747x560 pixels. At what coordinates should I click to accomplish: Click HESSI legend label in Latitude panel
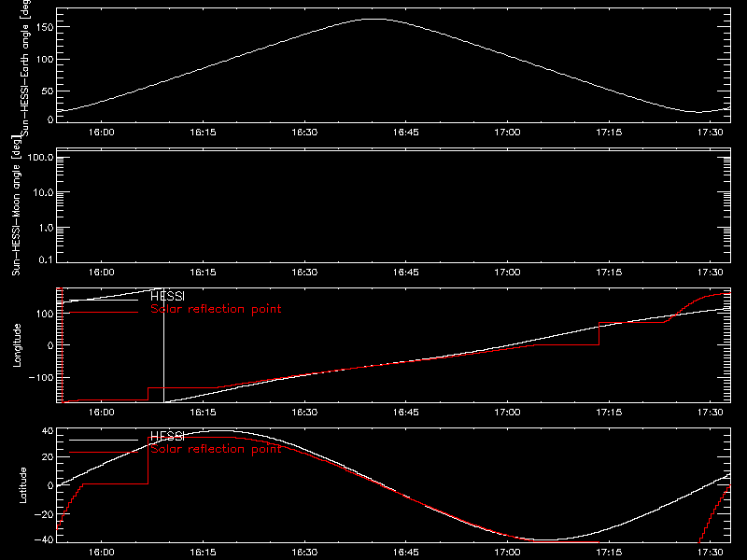(x=167, y=436)
